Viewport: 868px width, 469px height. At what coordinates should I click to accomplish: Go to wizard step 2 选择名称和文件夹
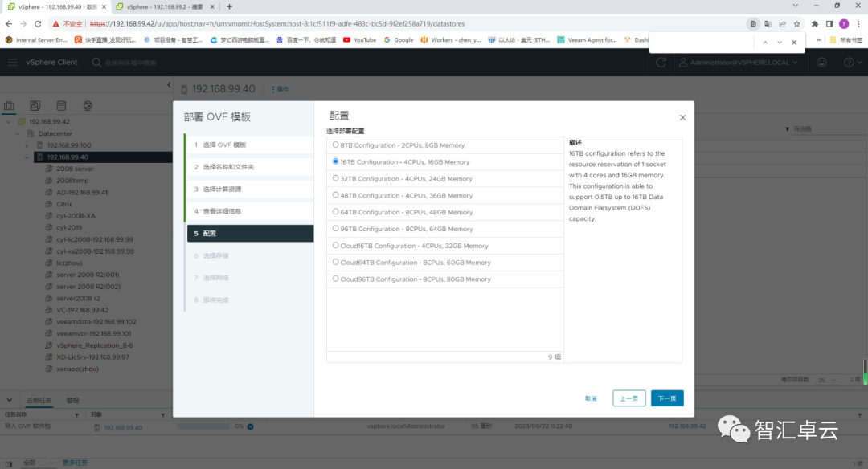250,167
